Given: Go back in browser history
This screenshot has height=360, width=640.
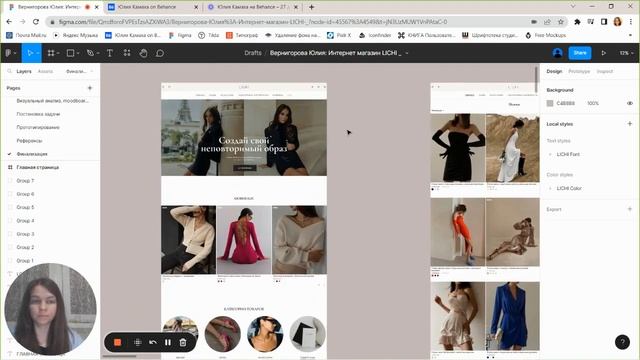Looking at the screenshot, I should pos(9,22).
